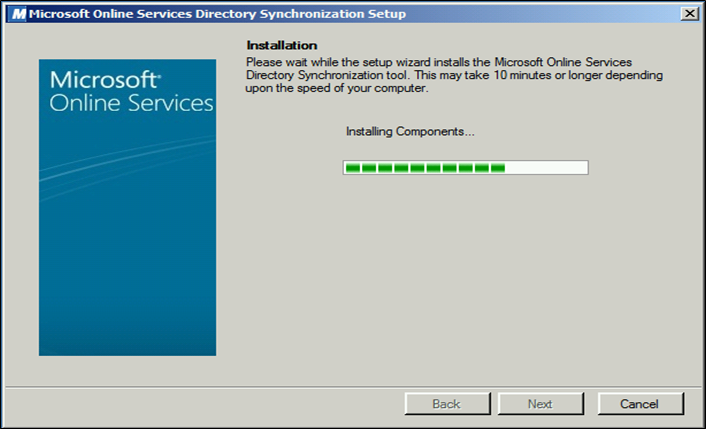Click the "Installing Components..." status text

(x=410, y=131)
